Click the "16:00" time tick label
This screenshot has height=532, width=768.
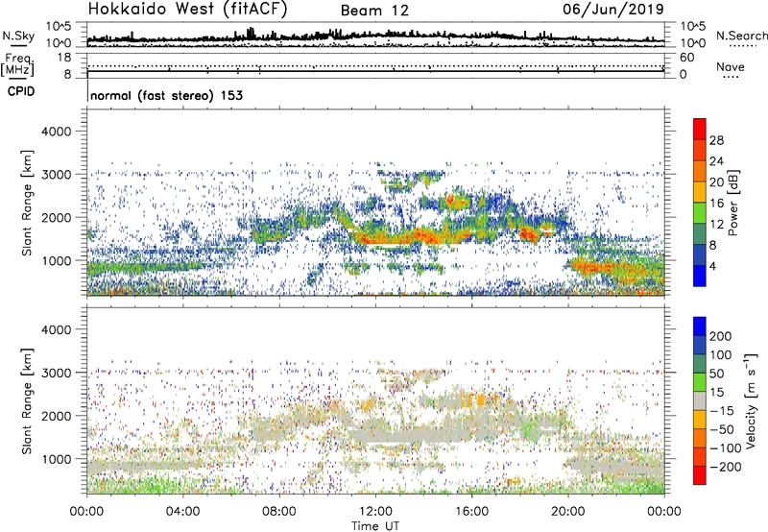point(471,512)
